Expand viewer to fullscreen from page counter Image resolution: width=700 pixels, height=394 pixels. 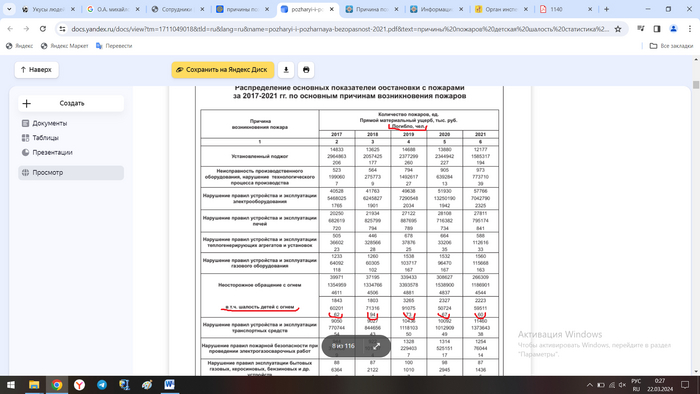point(376,346)
